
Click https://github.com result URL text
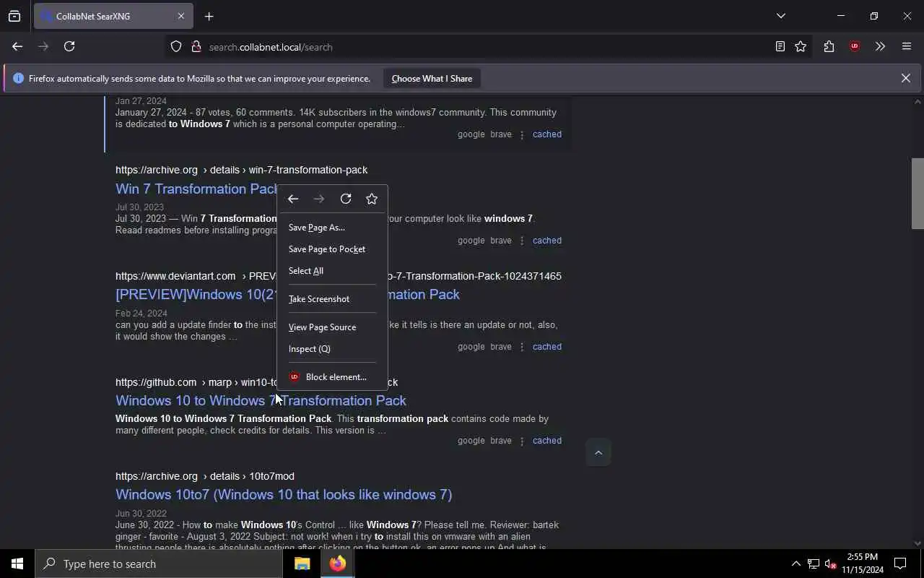click(x=156, y=382)
